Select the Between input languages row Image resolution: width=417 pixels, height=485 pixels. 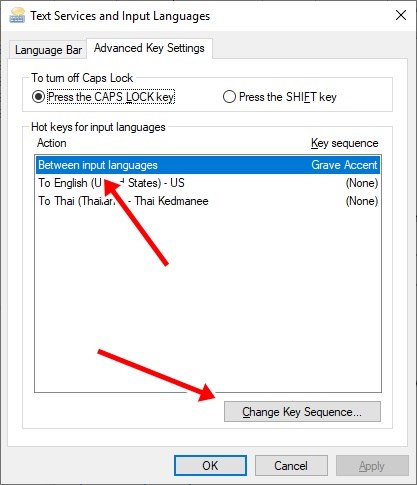[208, 165]
